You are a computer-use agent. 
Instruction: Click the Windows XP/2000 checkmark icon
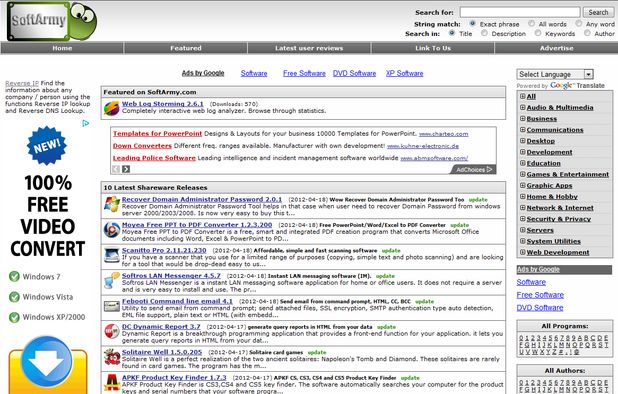[14, 317]
